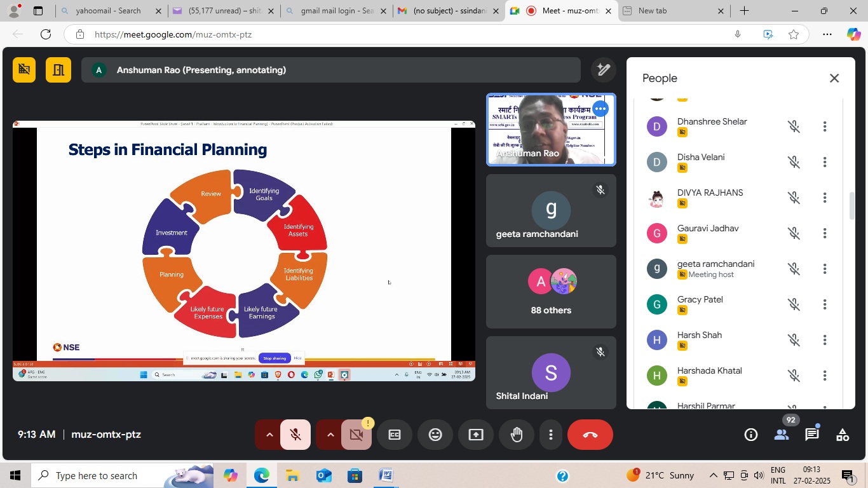Open more options for Harsh Shah
The width and height of the screenshot is (868, 488).
(825, 340)
